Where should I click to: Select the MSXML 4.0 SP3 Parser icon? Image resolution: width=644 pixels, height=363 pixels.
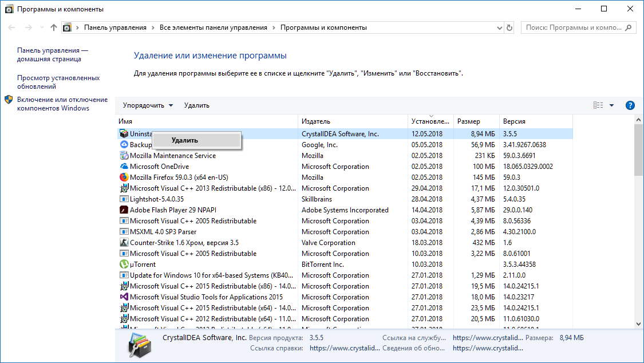pyautogui.click(x=124, y=231)
